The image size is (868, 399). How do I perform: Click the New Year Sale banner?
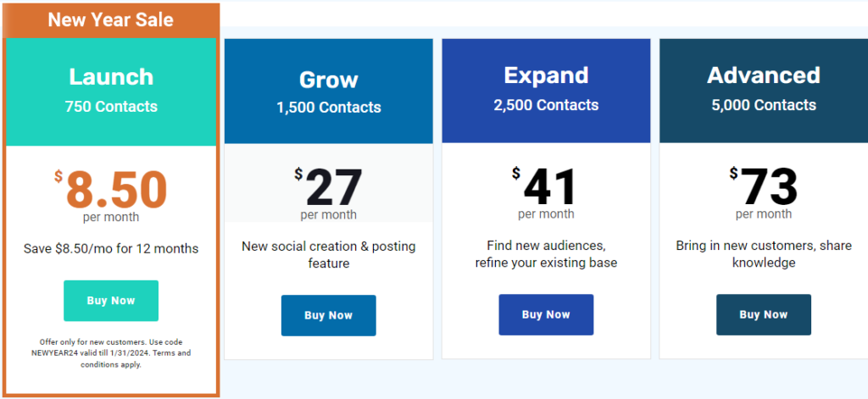(x=111, y=20)
